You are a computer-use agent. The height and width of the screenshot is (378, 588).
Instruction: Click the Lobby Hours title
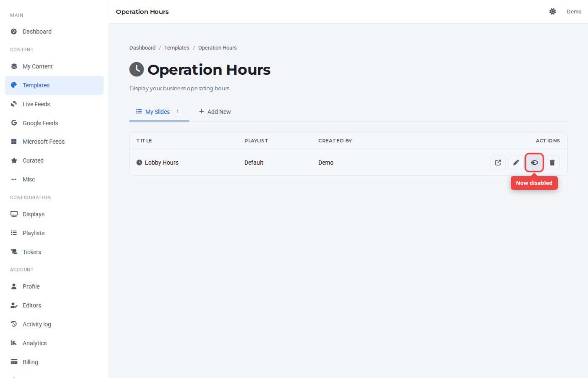click(162, 163)
